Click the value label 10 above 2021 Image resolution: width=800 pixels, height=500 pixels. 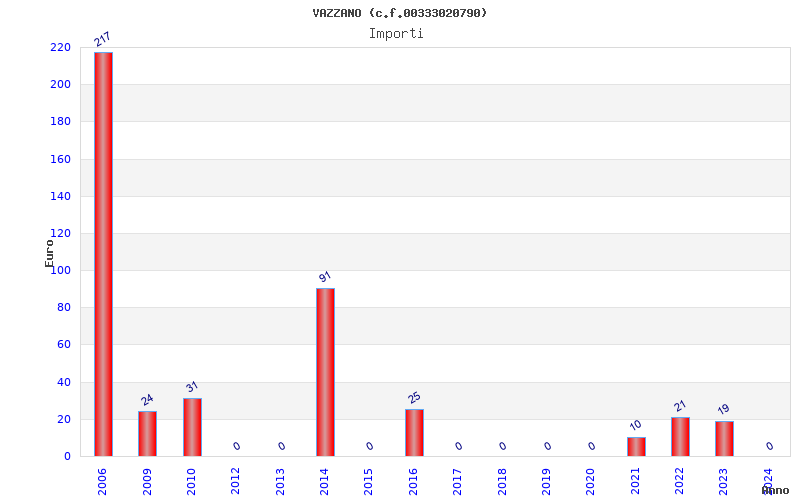(635, 425)
